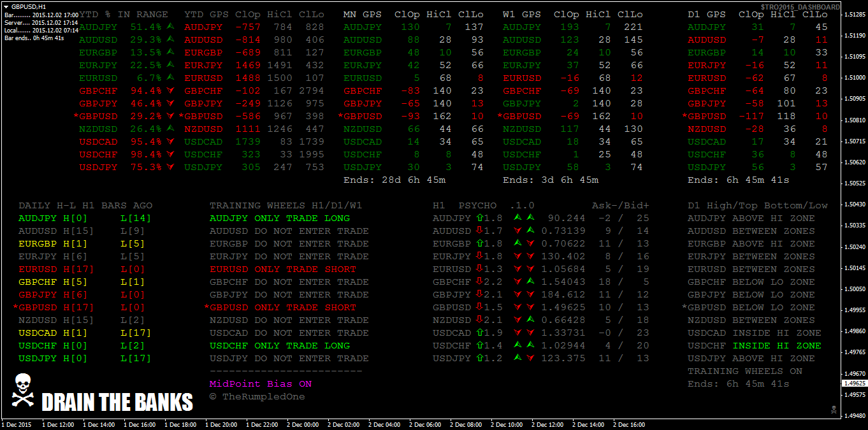
Task: Click the small skull icon in the bottom-right corner
Action: pyautogui.click(x=833, y=409)
